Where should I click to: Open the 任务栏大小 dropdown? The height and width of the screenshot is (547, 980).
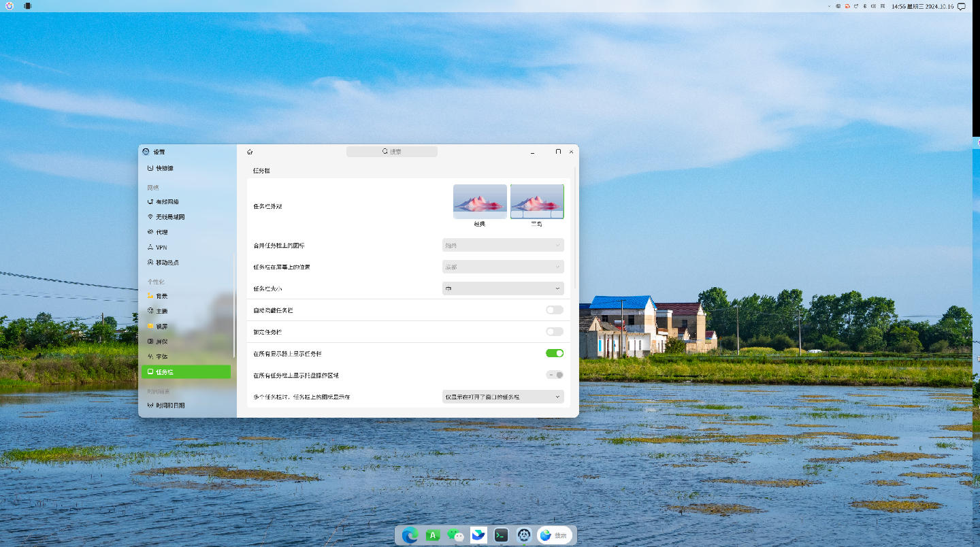[x=503, y=288]
